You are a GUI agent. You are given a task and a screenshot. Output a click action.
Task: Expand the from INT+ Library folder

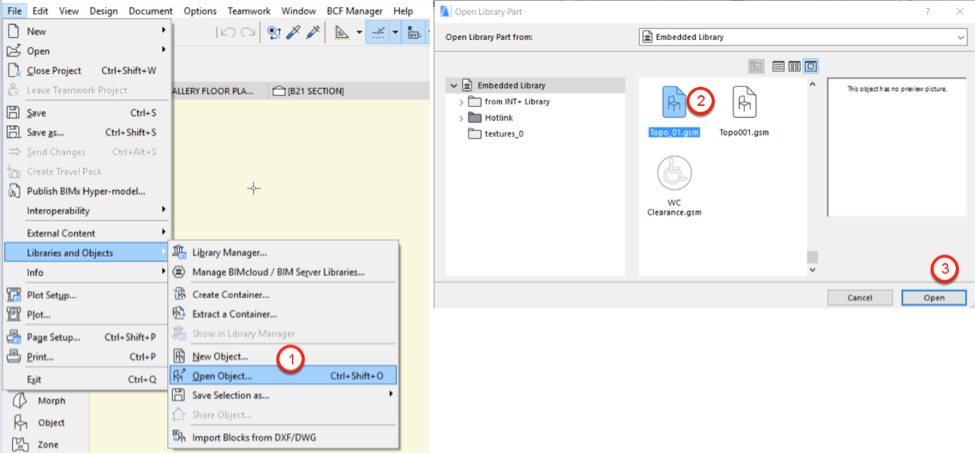(461, 101)
